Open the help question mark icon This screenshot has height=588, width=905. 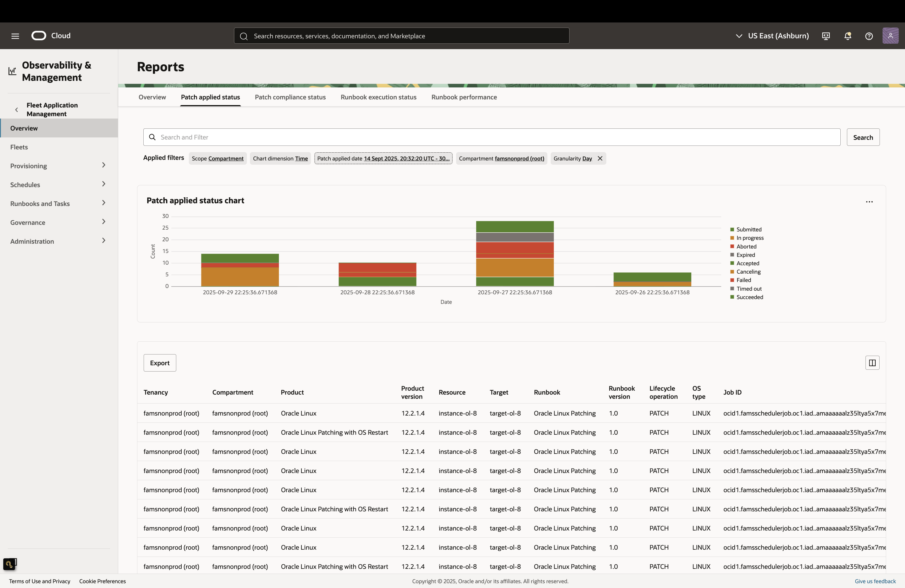click(869, 36)
